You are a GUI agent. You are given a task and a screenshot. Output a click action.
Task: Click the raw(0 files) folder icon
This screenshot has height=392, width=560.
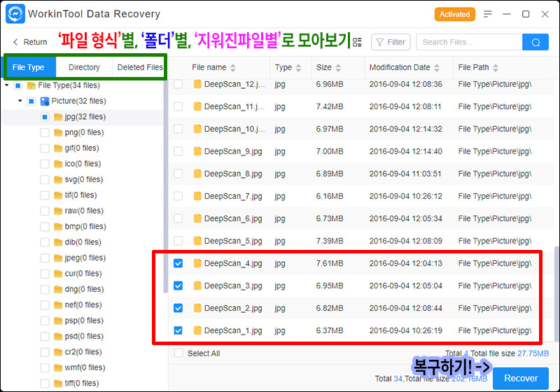pyautogui.click(x=58, y=211)
